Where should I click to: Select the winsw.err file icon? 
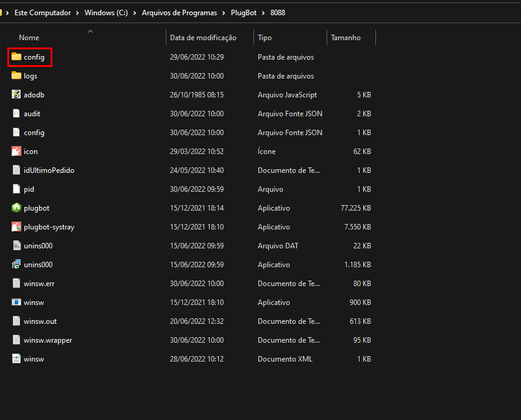(16, 283)
